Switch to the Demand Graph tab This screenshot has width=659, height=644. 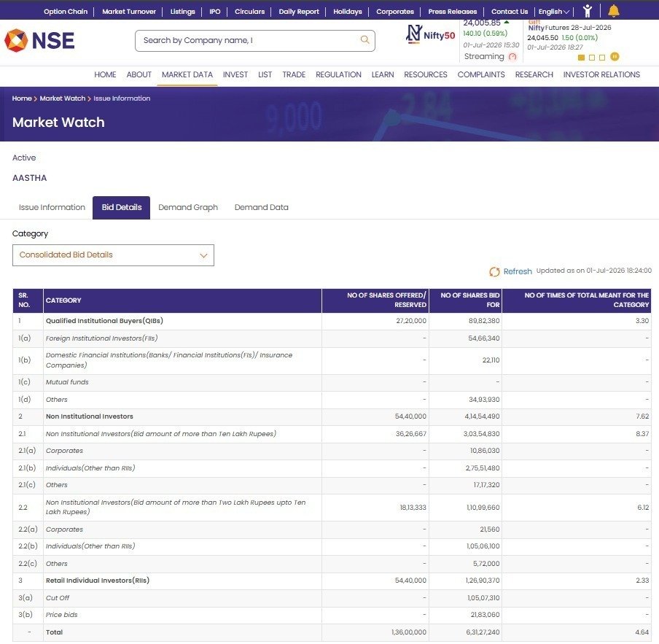[188, 207]
